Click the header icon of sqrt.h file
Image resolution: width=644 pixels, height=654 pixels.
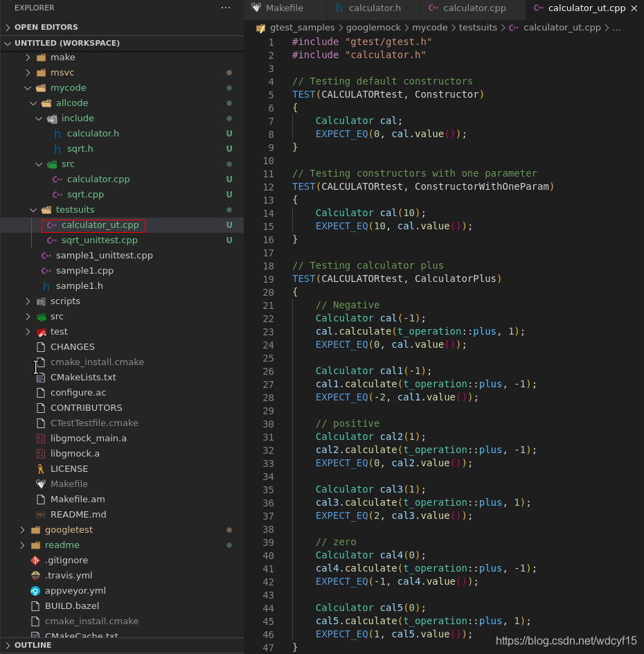point(57,149)
